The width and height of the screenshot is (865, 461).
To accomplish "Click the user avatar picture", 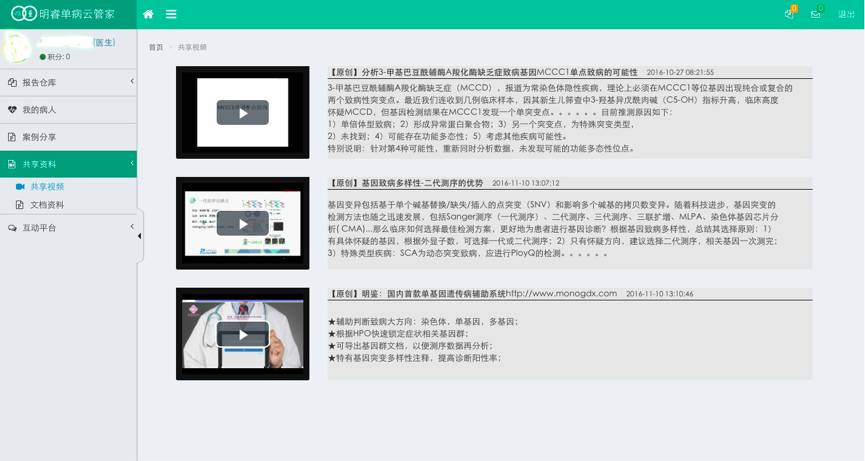I will pyautogui.click(x=17, y=46).
